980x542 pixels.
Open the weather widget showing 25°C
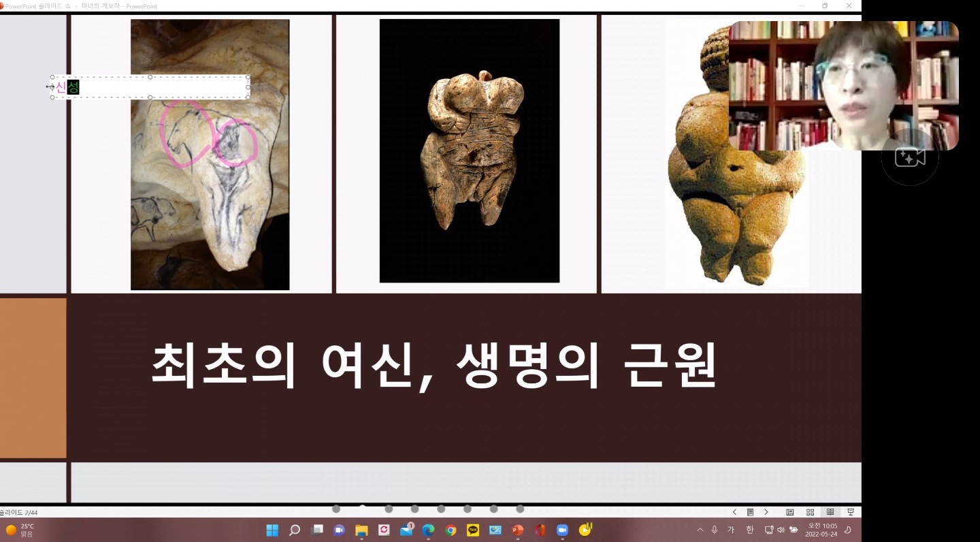coord(20,530)
